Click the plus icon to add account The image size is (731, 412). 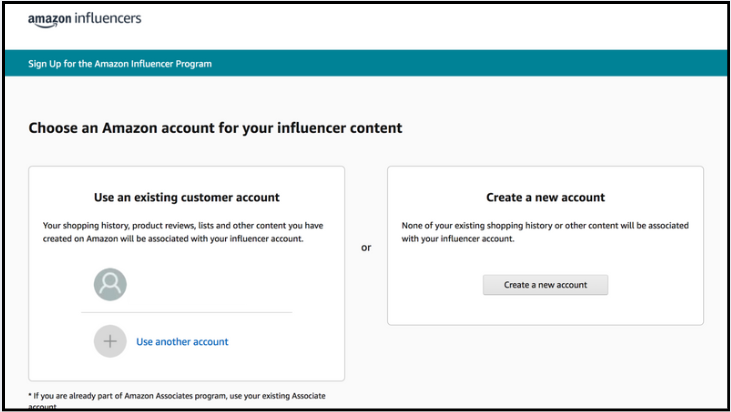[110, 341]
